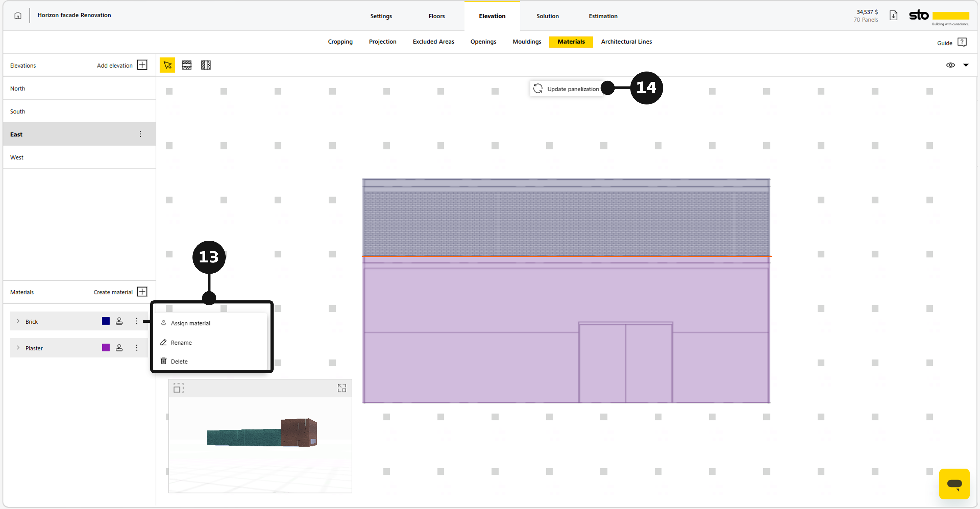Select the horizontal material split tool
980x509 pixels.
tap(187, 65)
